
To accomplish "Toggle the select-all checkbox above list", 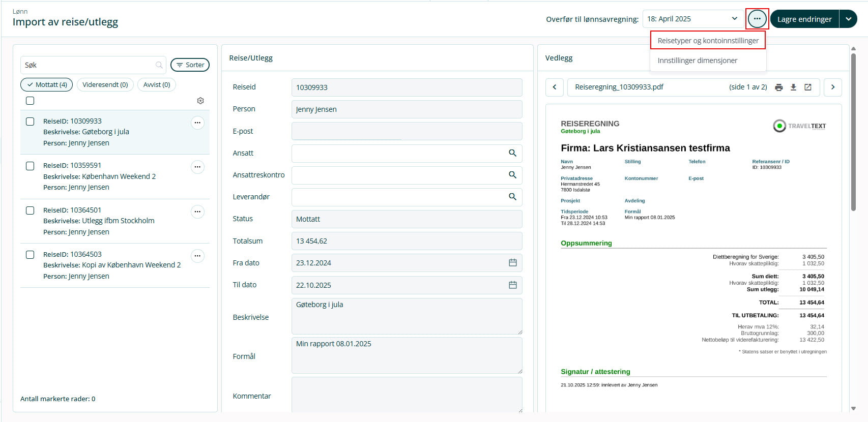I will [30, 101].
